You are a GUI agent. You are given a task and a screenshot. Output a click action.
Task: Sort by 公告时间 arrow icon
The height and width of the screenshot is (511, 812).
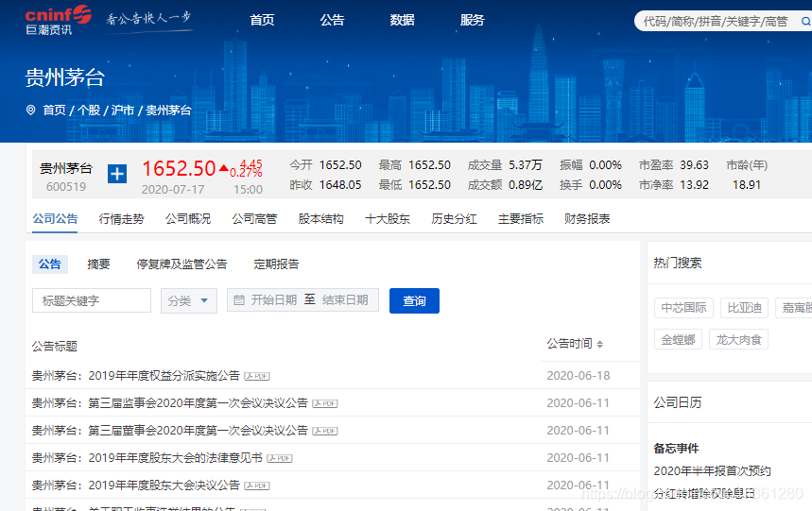pos(599,344)
